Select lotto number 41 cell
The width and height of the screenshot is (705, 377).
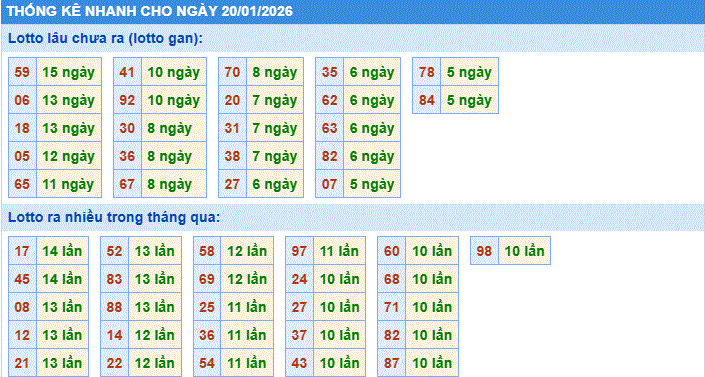[127, 72]
